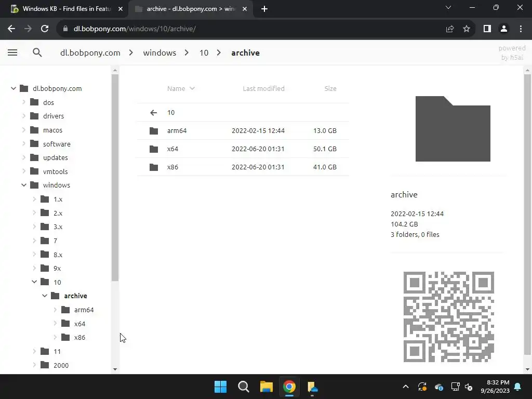Click page scrollbar down arrow
The height and width of the screenshot is (399, 532).
[x=527, y=369]
